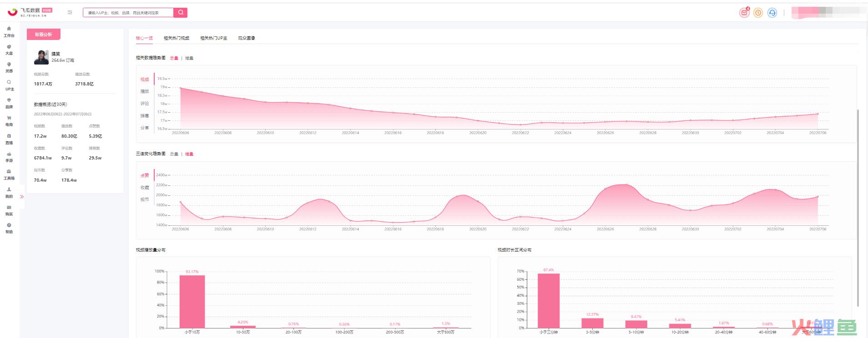
Task: Open the 工具箱 sidebar item
Action: 9,174
